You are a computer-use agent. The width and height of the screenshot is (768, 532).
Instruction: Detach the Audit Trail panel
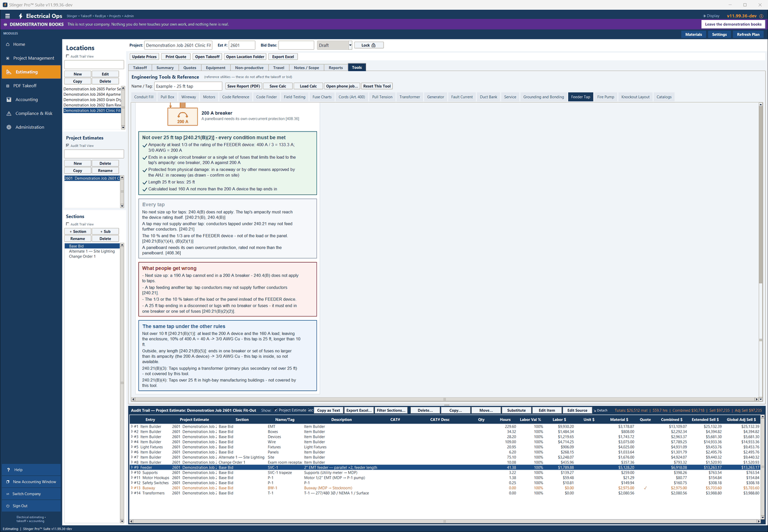tap(601, 410)
